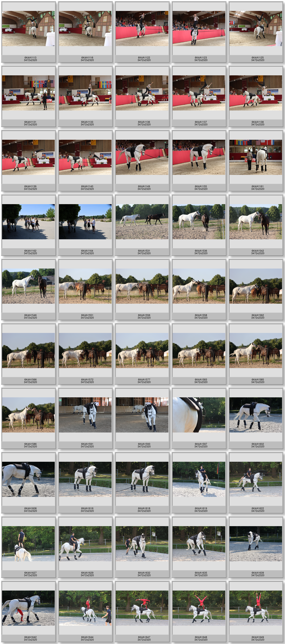
Task: Click the filename label 6K4A1616
Action: point(87,508)
